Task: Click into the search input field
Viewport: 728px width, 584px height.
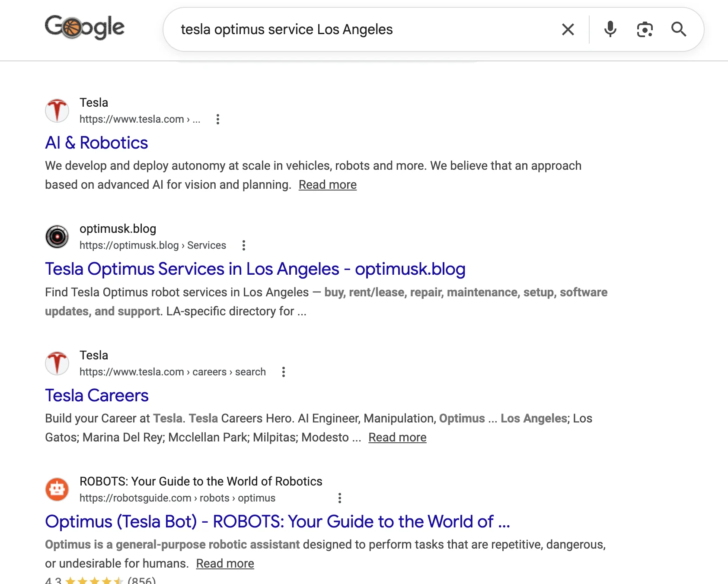Action: point(363,29)
